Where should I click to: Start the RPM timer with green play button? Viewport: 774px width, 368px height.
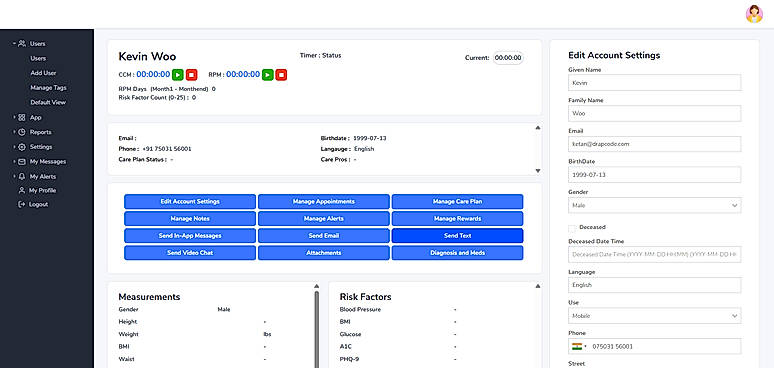tap(268, 75)
